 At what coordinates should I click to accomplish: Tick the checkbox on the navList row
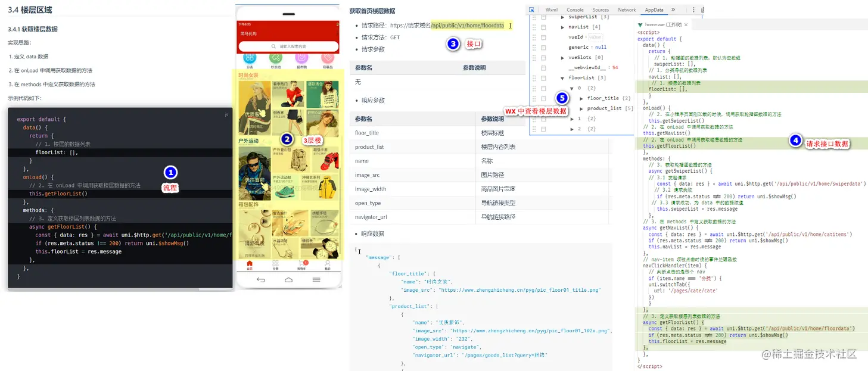[543, 27]
